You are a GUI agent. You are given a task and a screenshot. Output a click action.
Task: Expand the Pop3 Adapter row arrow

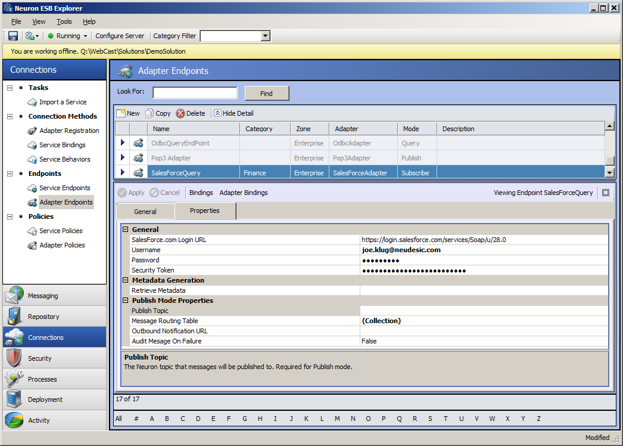pyautogui.click(x=123, y=158)
